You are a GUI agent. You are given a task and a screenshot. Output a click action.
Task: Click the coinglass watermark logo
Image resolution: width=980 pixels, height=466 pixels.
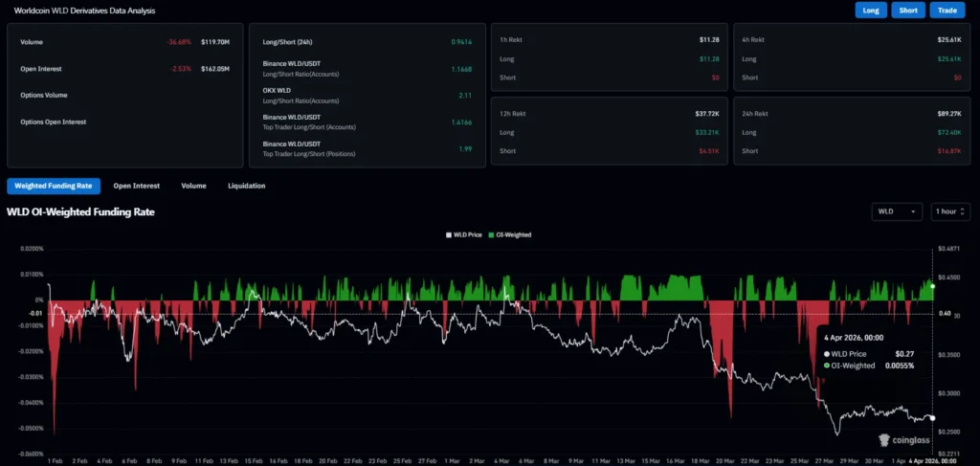click(x=903, y=439)
